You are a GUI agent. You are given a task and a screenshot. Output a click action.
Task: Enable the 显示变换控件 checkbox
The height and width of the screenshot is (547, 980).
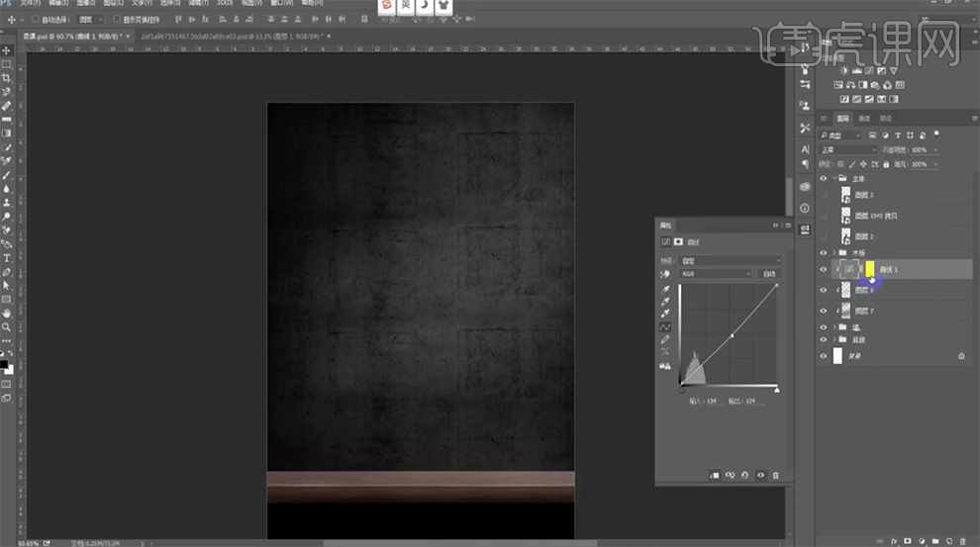click(x=116, y=19)
